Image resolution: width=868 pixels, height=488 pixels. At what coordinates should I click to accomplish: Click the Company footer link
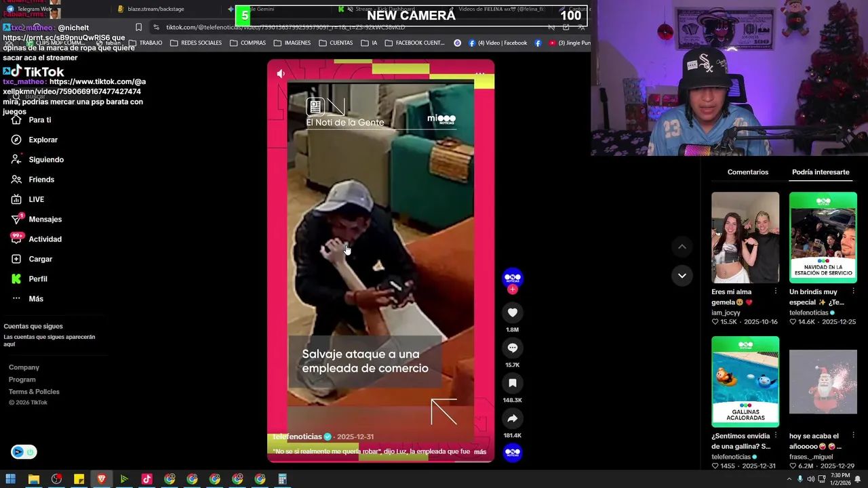[x=24, y=367]
